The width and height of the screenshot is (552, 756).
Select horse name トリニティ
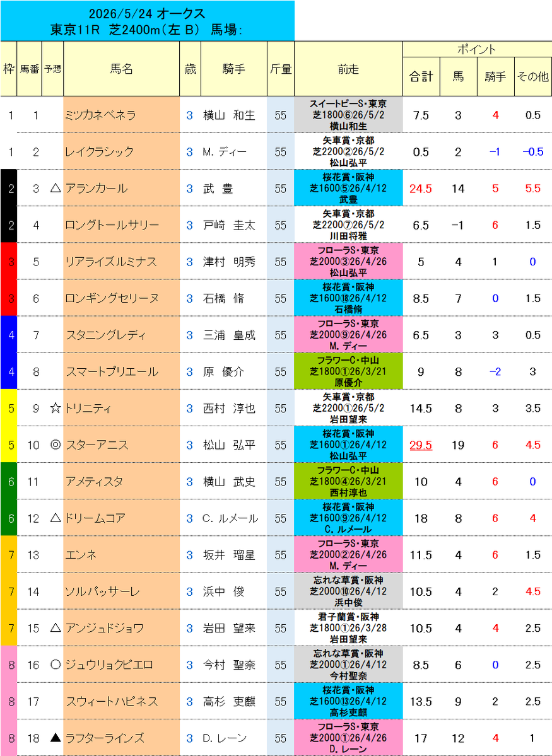point(89,409)
